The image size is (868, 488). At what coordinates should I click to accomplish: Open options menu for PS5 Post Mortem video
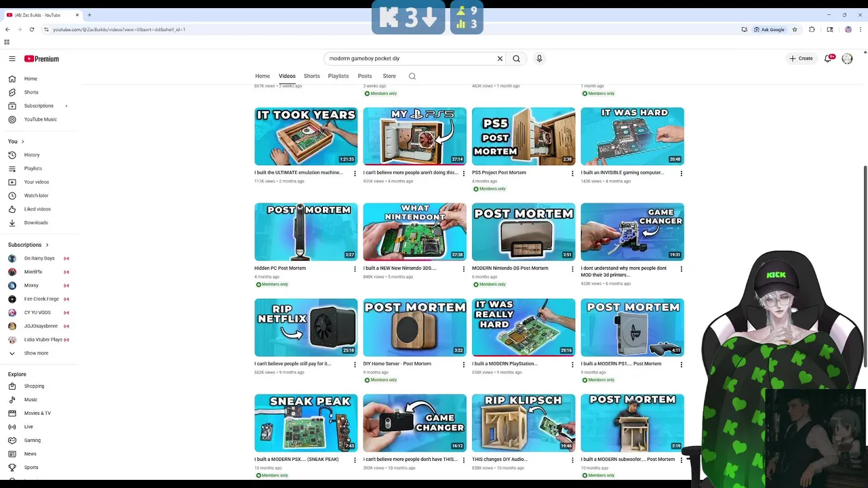572,174
